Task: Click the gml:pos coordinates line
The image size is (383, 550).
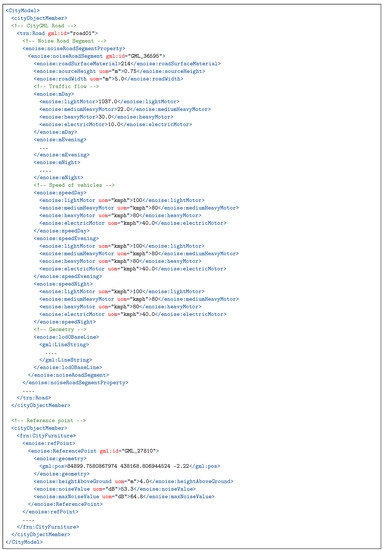Action: [x=130, y=466]
